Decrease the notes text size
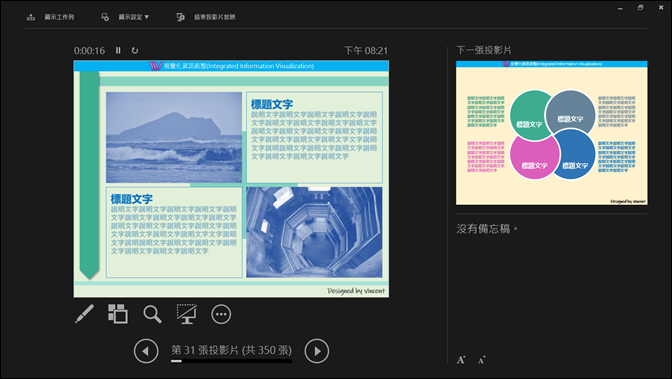 tap(481, 360)
